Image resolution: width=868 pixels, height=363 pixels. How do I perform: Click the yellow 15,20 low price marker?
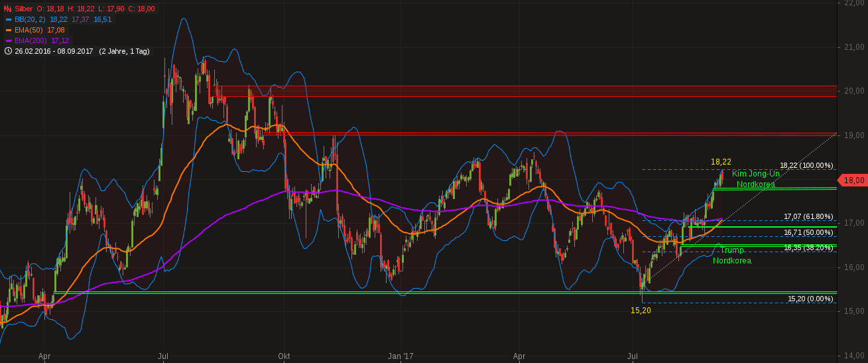640,311
